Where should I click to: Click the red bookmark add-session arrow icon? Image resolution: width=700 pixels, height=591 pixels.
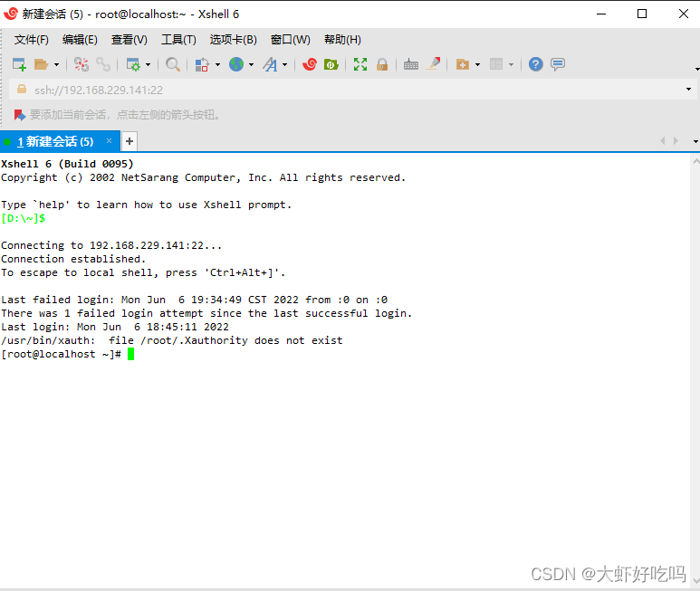[x=19, y=115]
